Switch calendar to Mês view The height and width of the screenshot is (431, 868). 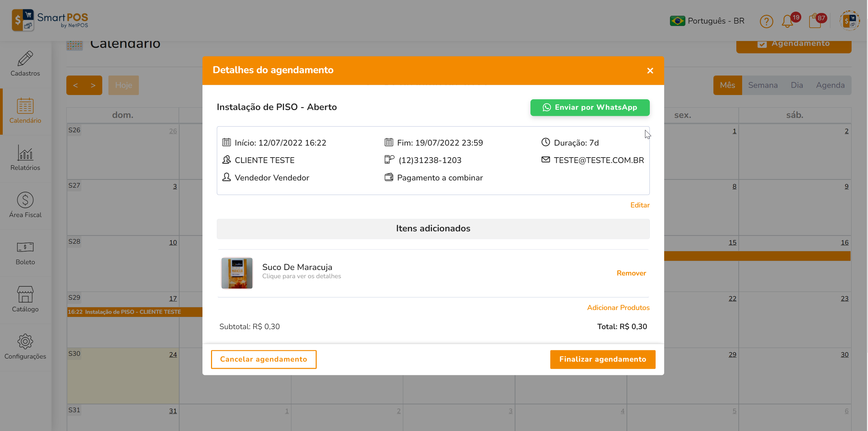point(727,85)
